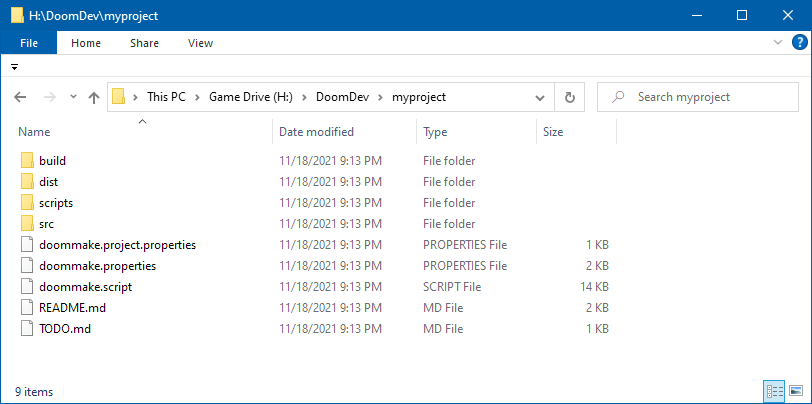This screenshot has height=404, width=812.
Task: Select the doommake.script file icon
Action: 27,286
